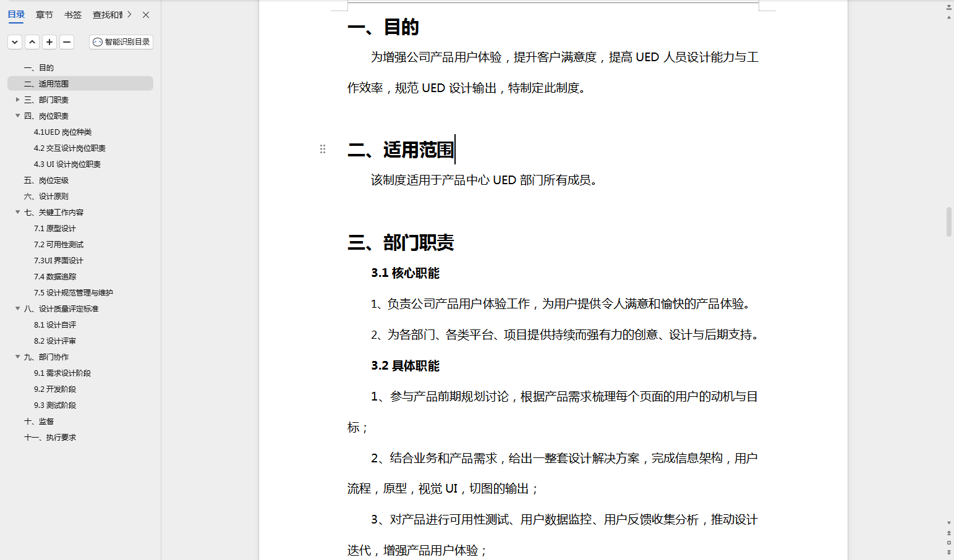Click the 3.1 核心职能 subheading
This screenshot has height=560, width=954.
(406, 273)
